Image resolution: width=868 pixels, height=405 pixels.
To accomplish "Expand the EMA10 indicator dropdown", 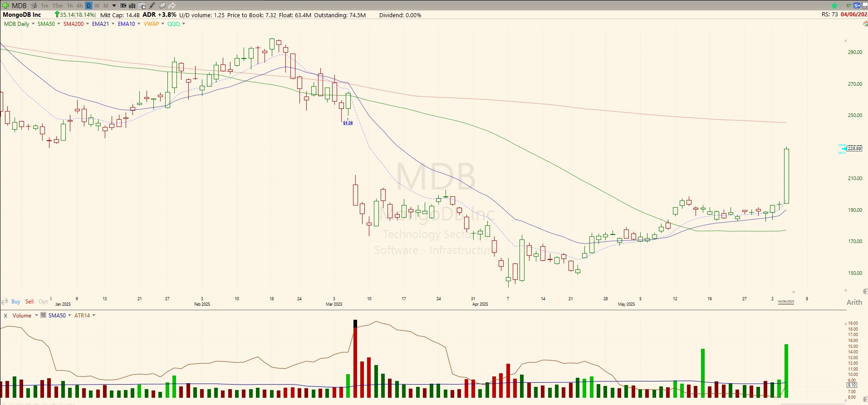I will click(139, 24).
